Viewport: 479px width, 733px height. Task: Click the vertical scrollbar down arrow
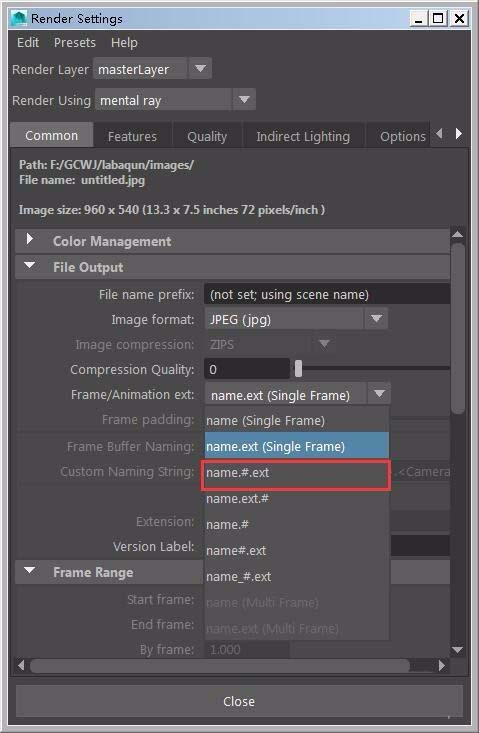458,650
